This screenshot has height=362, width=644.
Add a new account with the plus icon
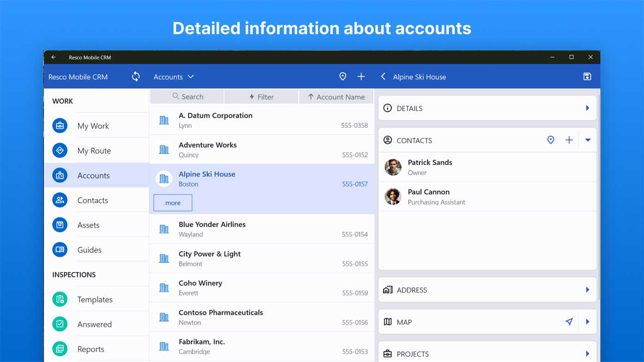coord(361,76)
